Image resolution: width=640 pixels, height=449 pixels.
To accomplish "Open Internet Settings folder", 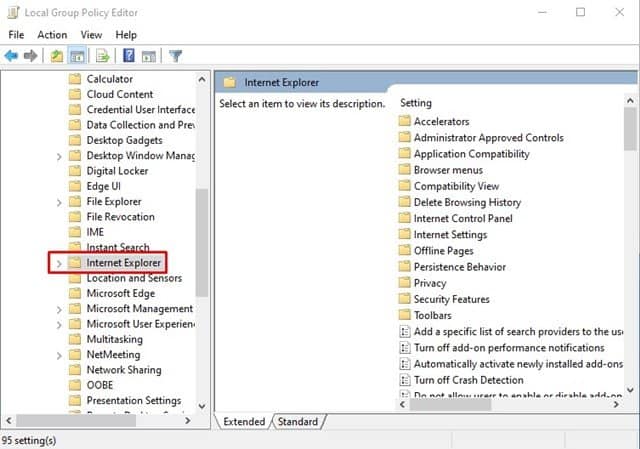I will point(450,234).
